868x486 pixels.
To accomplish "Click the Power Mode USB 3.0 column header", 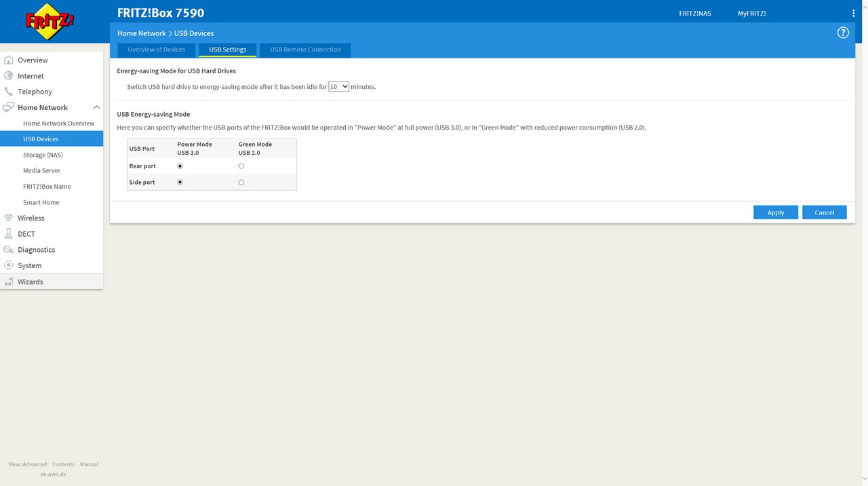I will pos(195,149).
